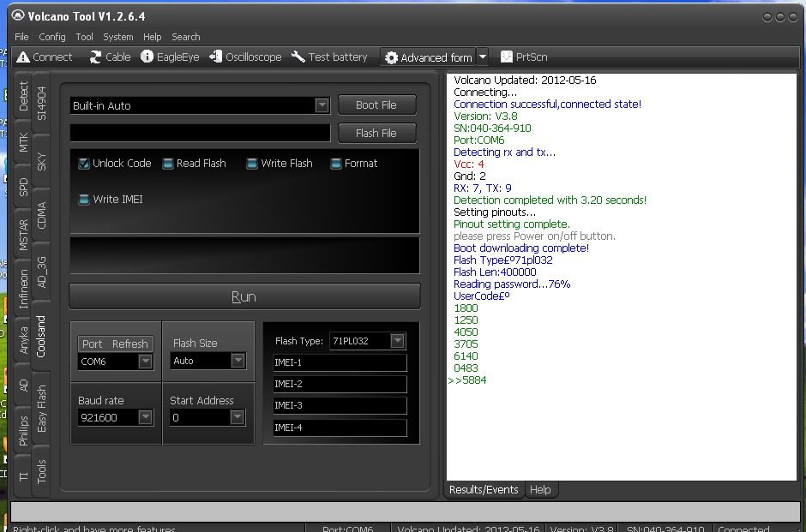Switch to the Infineon side tab
The image size is (806, 532).
23,289
